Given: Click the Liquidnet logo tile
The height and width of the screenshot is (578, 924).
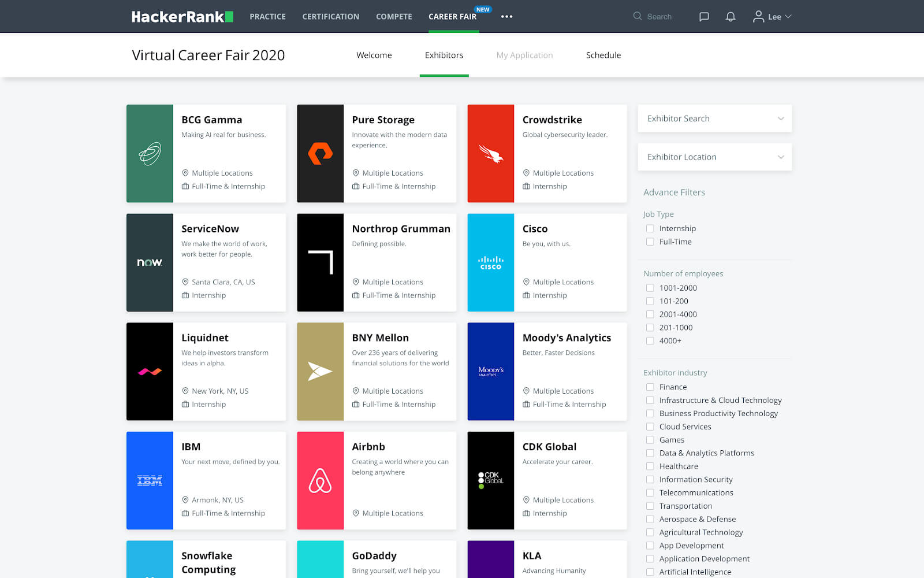Looking at the screenshot, I should [150, 372].
